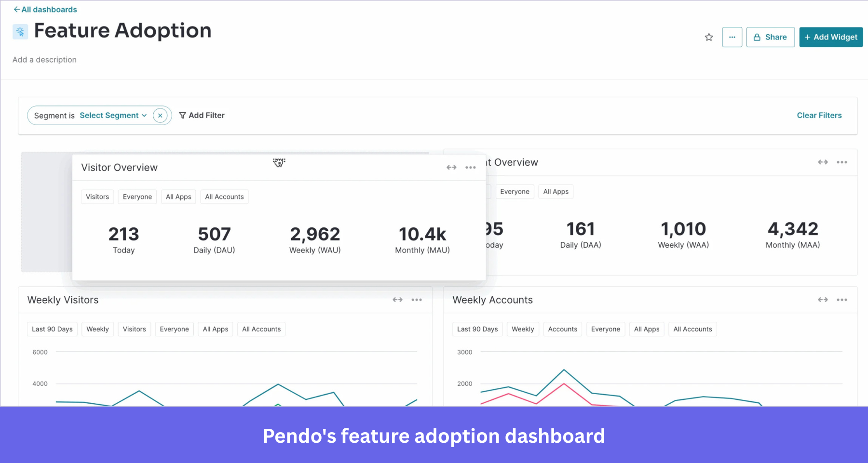868x463 pixels.
Task: Remove the Segment filter with X
Action: coord(160,116)
